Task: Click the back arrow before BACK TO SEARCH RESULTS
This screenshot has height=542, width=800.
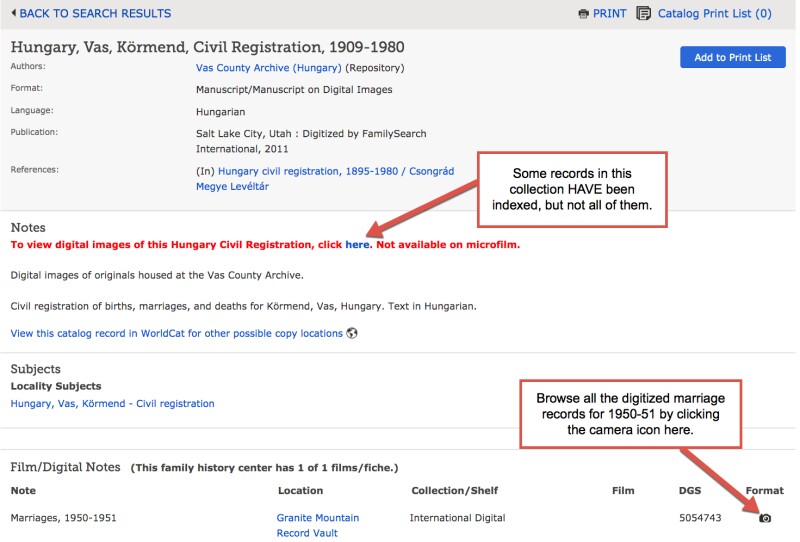Action: pos(13,13)
